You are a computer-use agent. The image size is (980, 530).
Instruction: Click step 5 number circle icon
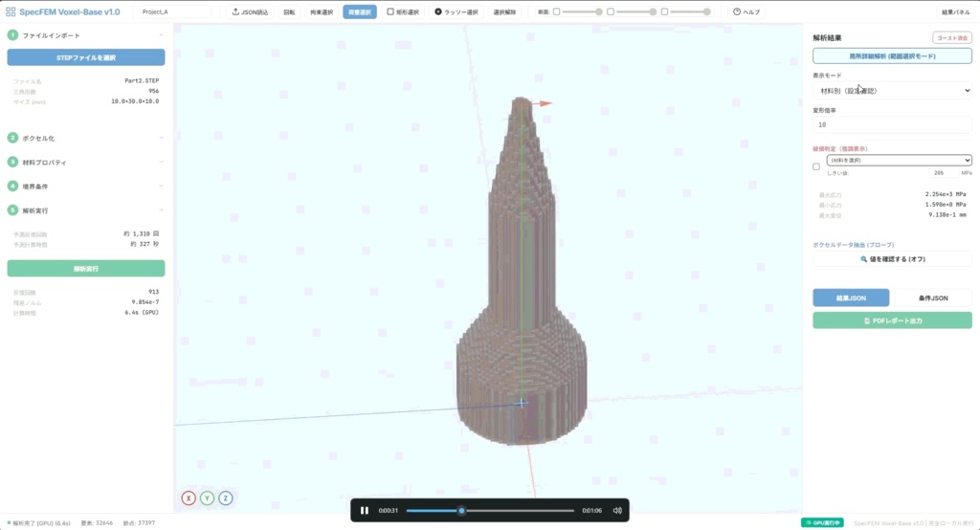tap(12, 210)
